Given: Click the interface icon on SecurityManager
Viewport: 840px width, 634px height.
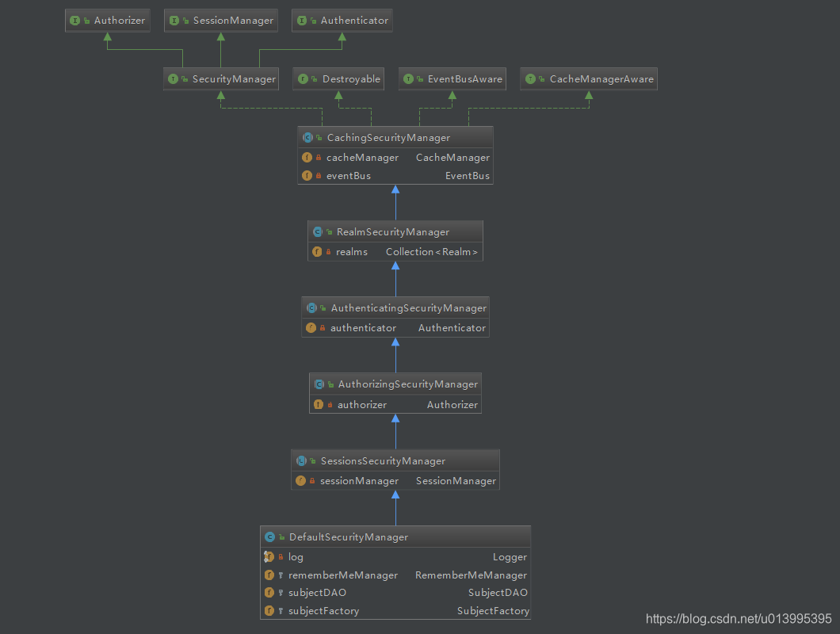Looking at the screenshot, I should pyautogui.click(x=173, y=78).
